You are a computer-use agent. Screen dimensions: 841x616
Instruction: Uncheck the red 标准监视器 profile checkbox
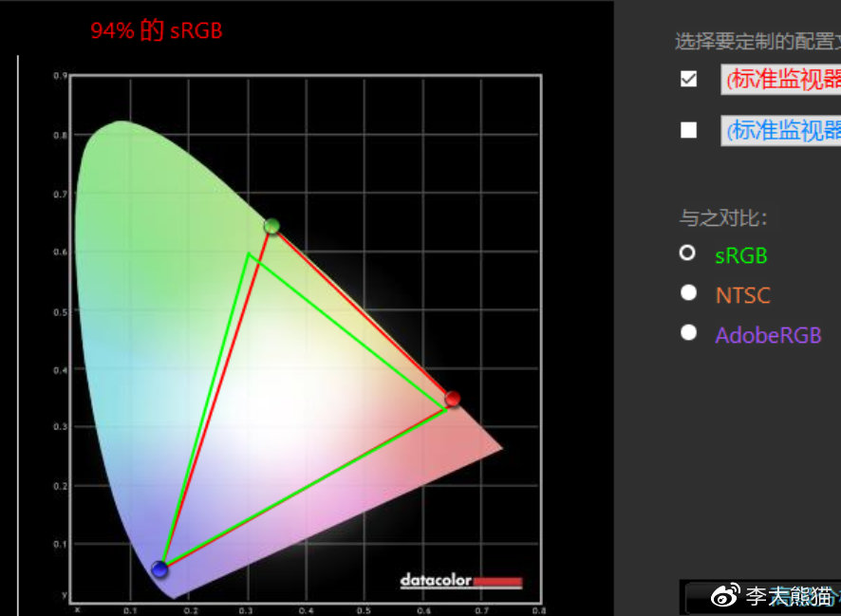pyautogui.click(x=689, y=79)
